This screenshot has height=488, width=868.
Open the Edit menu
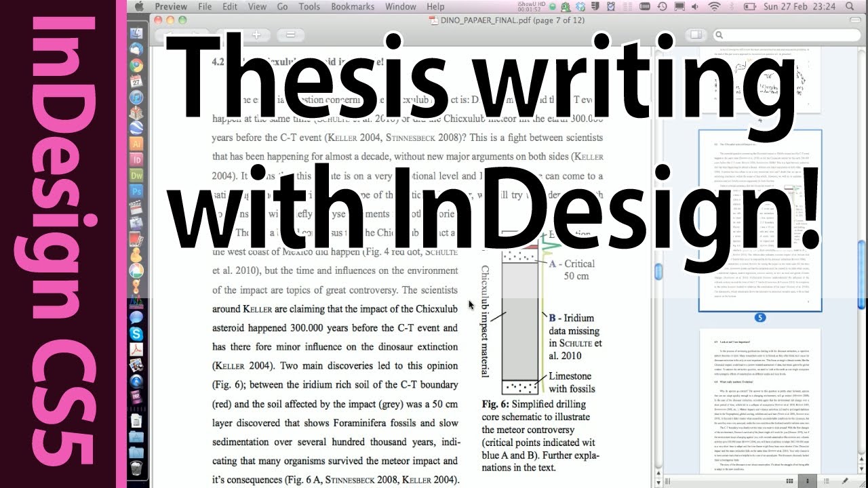(x=230, y=7)
